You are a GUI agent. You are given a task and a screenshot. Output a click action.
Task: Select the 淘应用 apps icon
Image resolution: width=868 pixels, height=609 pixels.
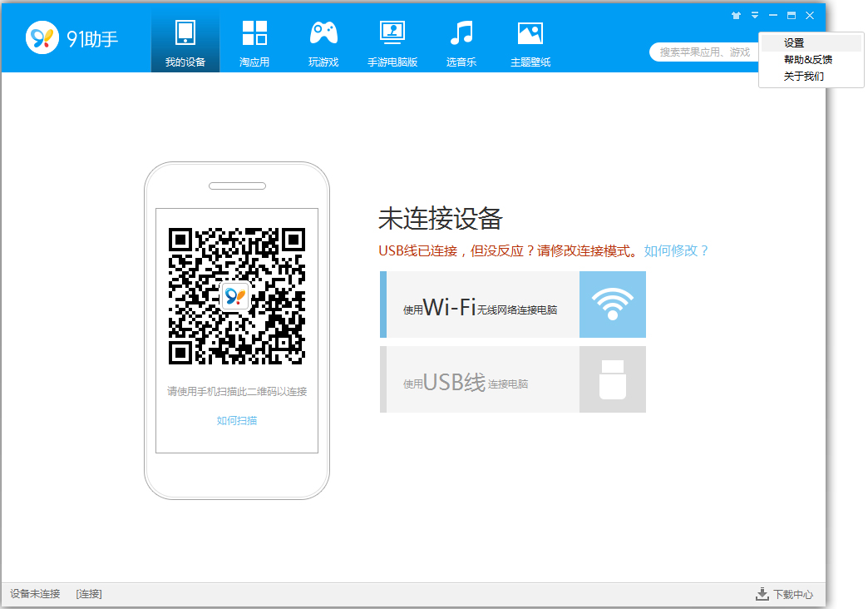click(x=254, y=40)
